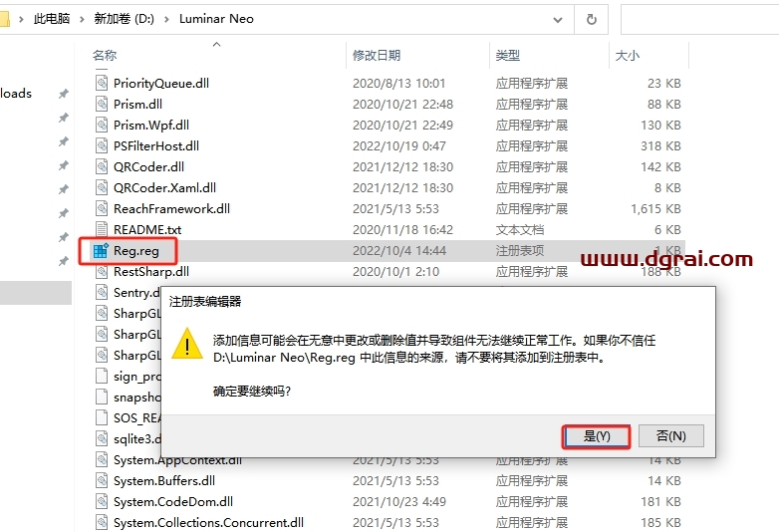Image resolution: width=779 pixels, height=532 pixels.
Task: Select the QRCoder.dll file icon
Action: click(x=102, y=166)
